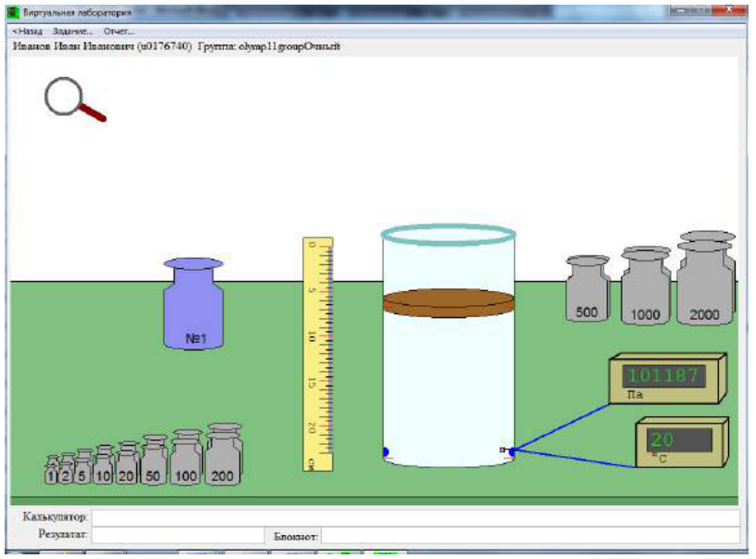Open the Отчет menu
Screen dimensions: 756x559
119,32
